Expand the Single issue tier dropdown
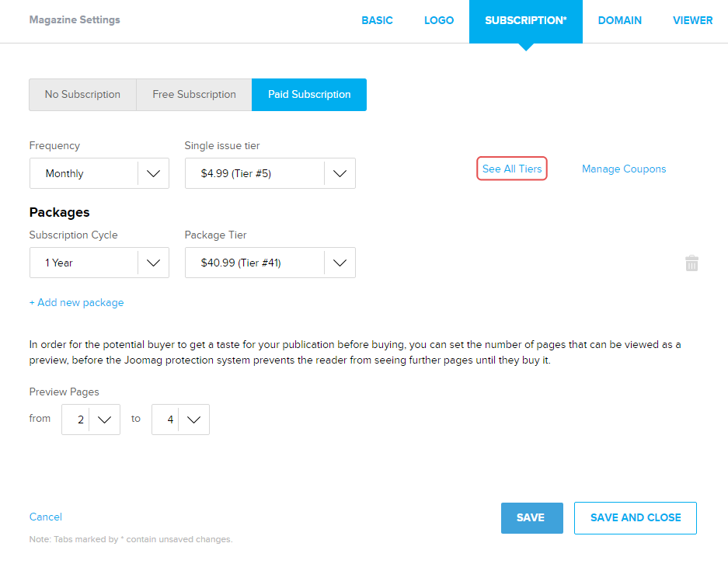 [270, 174]
